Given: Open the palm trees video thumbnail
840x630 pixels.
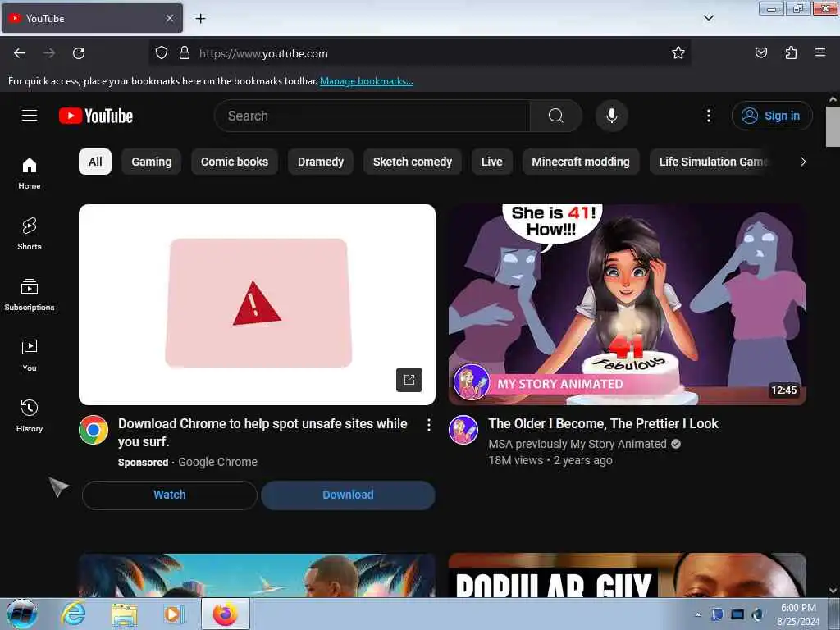Looking at the screenshot, I should tap(257, 575).
